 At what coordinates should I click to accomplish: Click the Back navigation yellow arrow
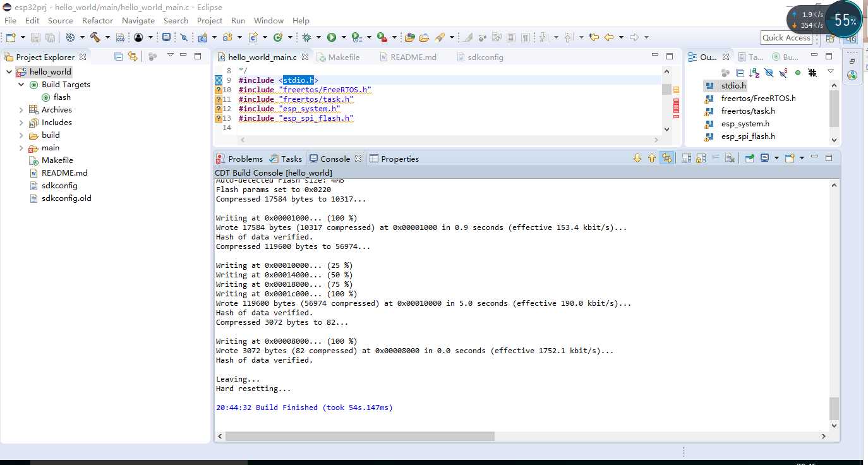[609, 37]
